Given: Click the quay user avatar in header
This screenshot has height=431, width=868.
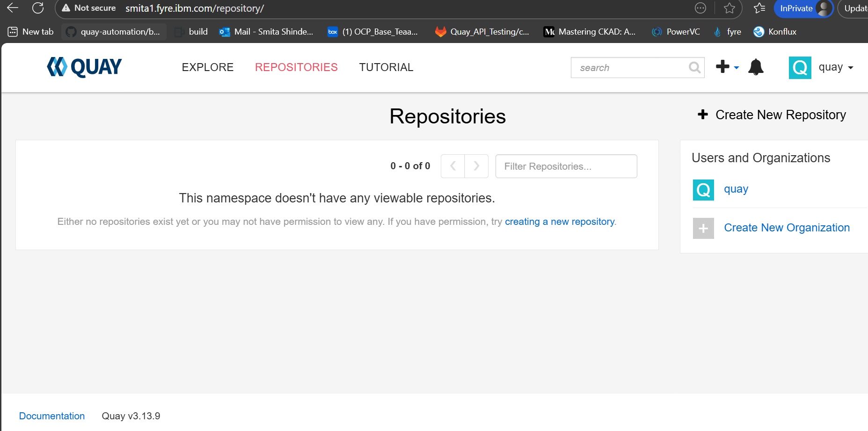Looking at the screenshot, I should [x=800, y=68].
